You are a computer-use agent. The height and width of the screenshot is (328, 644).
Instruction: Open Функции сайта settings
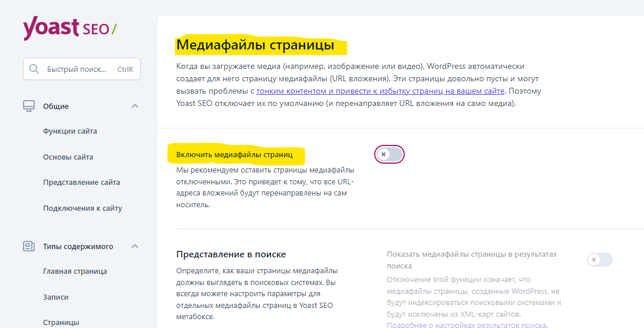tap(70, 131)
